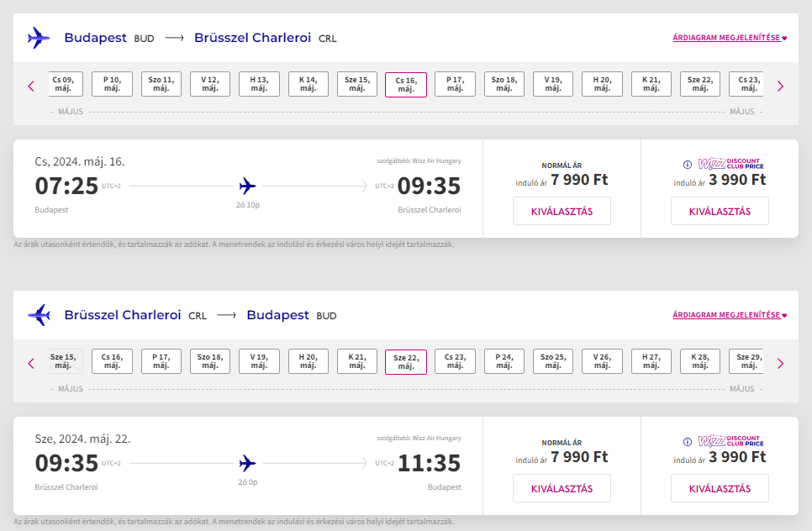Choose return date Cs 23, máj.
The width and height of the screenshot is (812, 531).
click(x=456, y=361)
